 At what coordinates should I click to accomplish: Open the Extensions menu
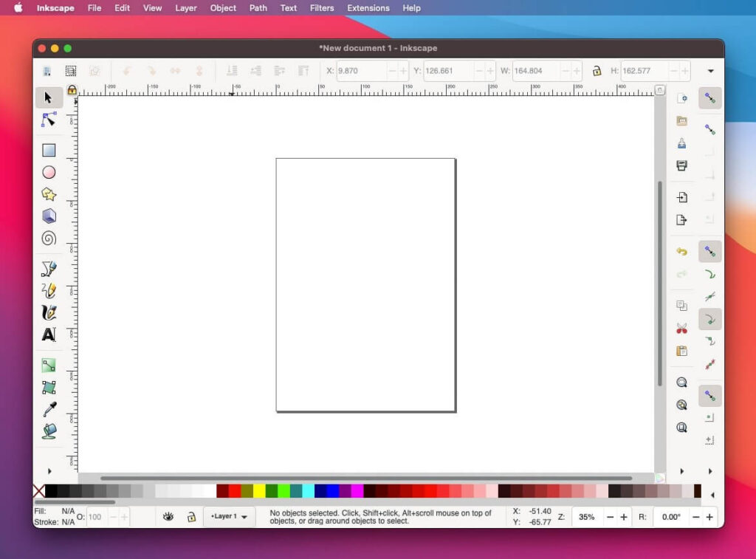point(368,8)
